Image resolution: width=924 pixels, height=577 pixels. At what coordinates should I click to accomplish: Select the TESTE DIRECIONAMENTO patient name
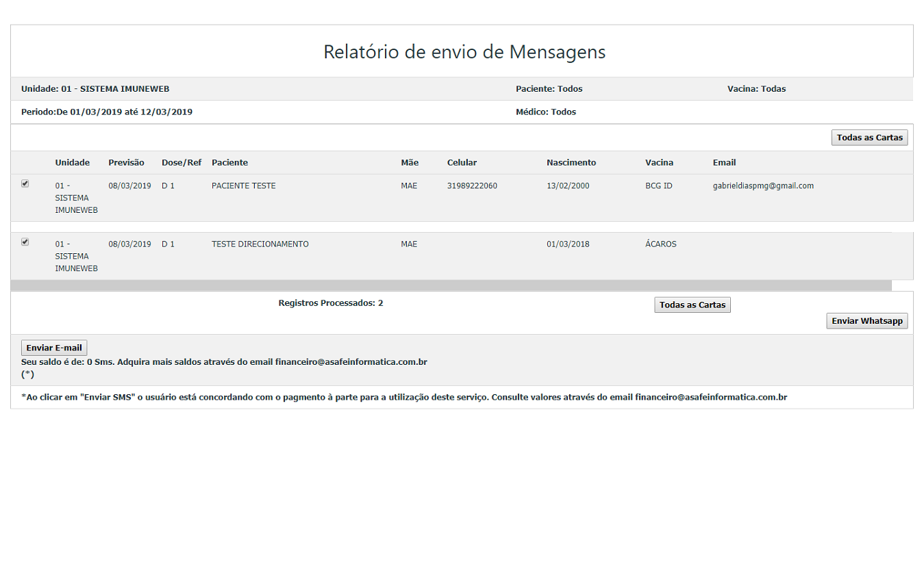click(260, 244)
